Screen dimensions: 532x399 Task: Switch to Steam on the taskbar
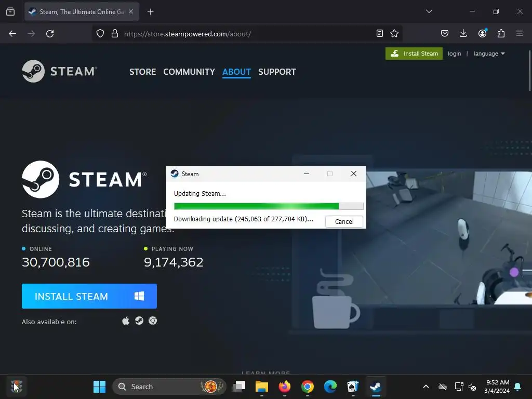pos(376,387)
